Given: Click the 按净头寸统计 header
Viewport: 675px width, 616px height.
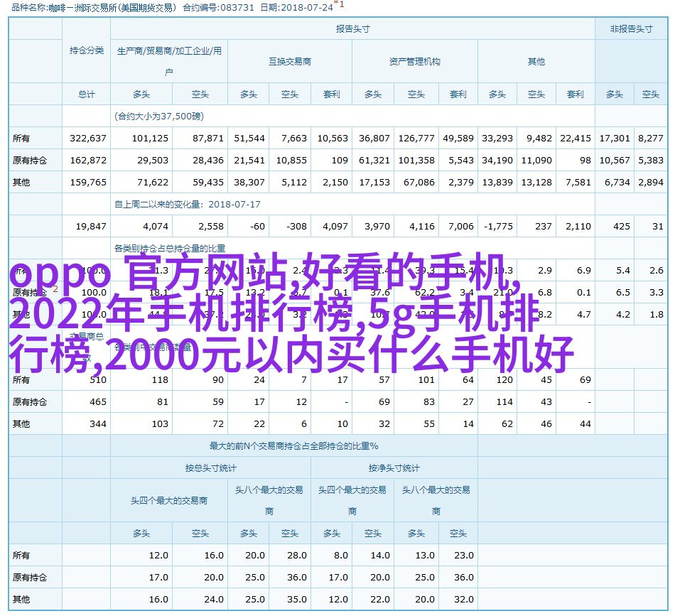Looking at the screenshot, I should pyautogui.click(x=394, y=468).
